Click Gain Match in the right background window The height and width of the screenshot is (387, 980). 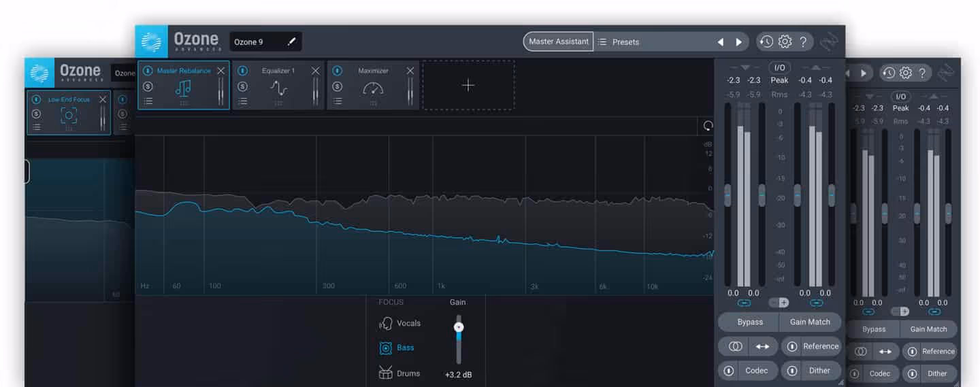coord(928,329)
